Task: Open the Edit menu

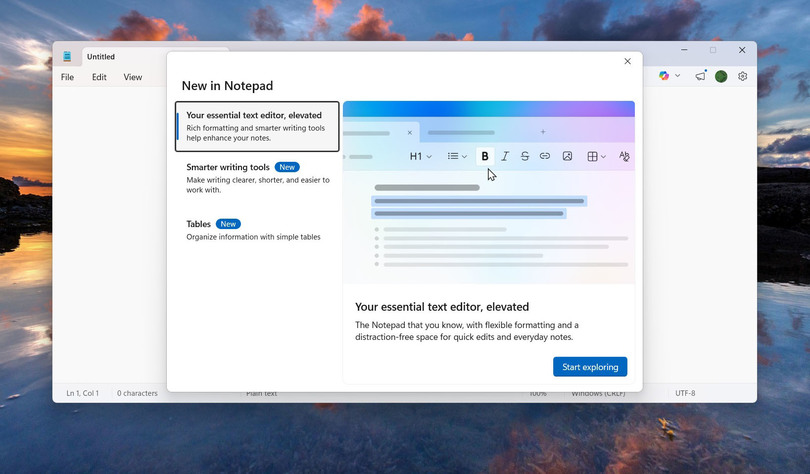Action: click(x=99, y=77)
